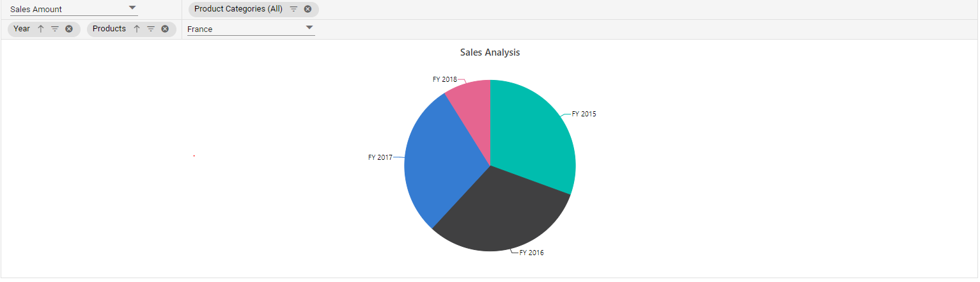
Task: Expand the France dropdown arrow
Action: pos(309,27)
